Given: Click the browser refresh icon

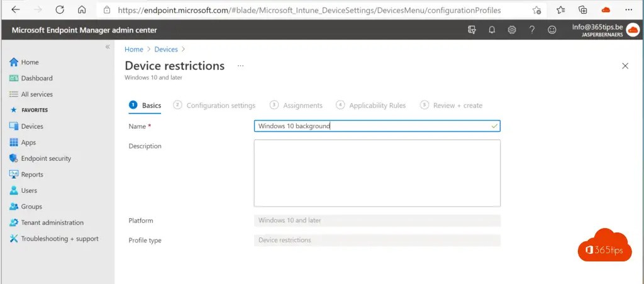Looking at the screenshot, I should point(60,10).
